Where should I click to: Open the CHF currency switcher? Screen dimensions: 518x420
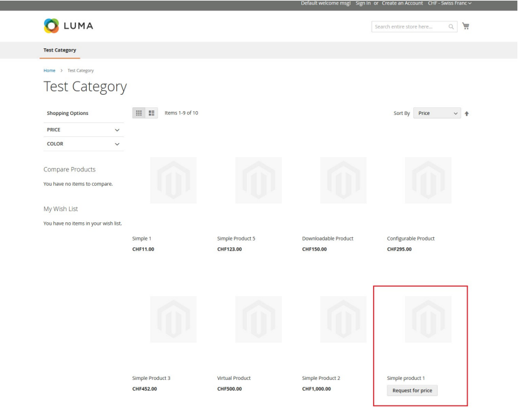(449, 4)
